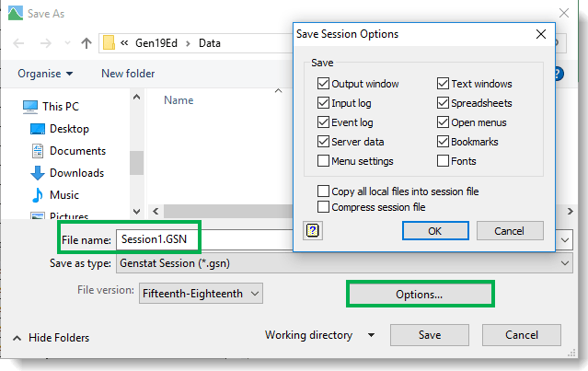Click the folder icon in address bar

point(110,42)
